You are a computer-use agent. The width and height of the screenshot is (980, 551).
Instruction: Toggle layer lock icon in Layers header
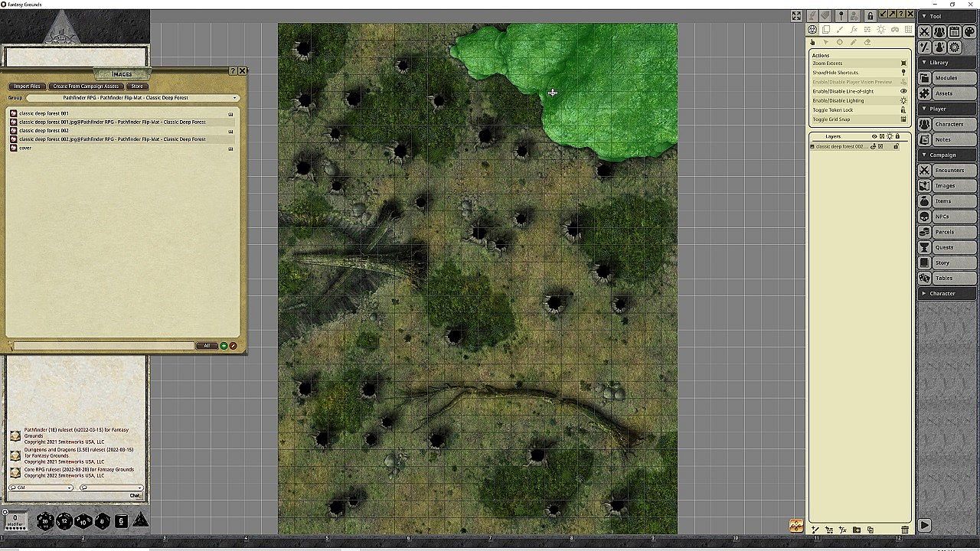897,136
